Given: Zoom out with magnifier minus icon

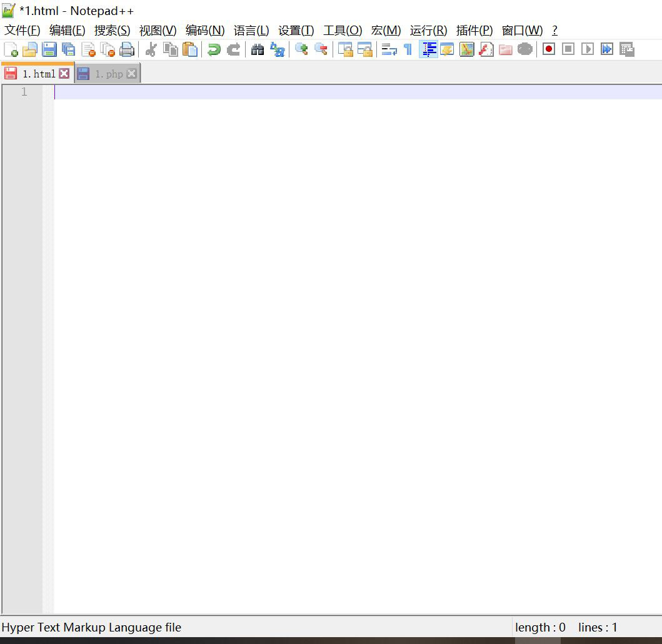Looking at the screenshot, I should pos(321,50).
